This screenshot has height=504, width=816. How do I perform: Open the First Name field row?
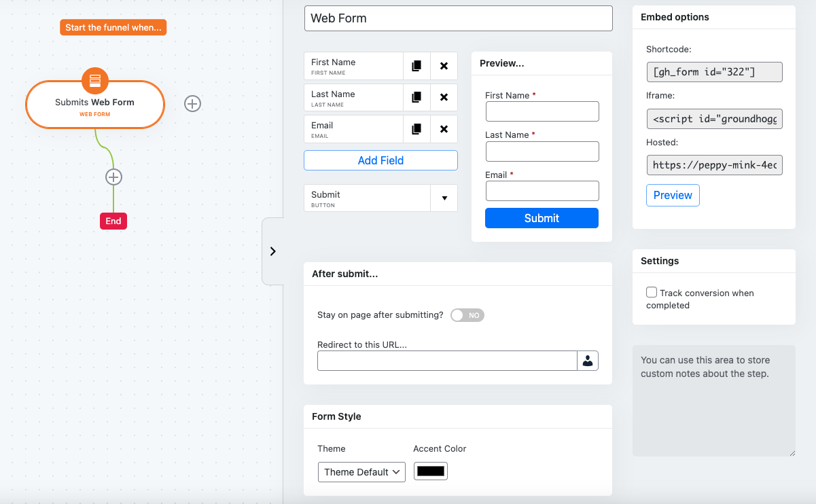(x=353, y=66)
